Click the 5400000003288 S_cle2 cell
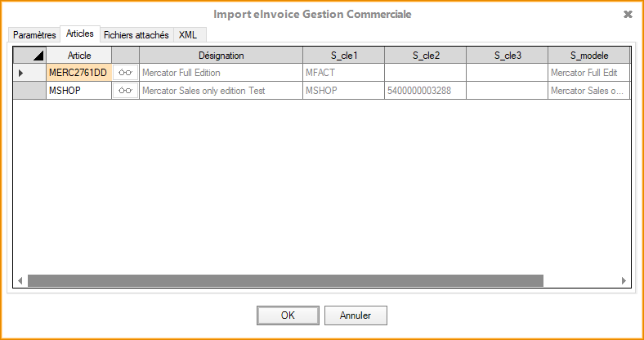 tap(425, 91)
